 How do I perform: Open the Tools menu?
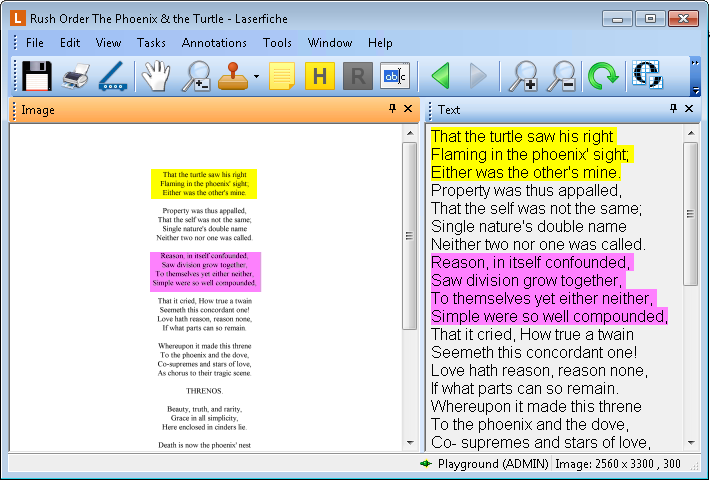[277, 43]
